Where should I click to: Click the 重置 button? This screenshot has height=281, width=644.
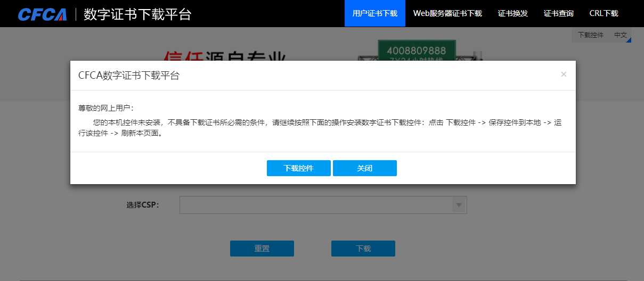[x=262, y=249]
